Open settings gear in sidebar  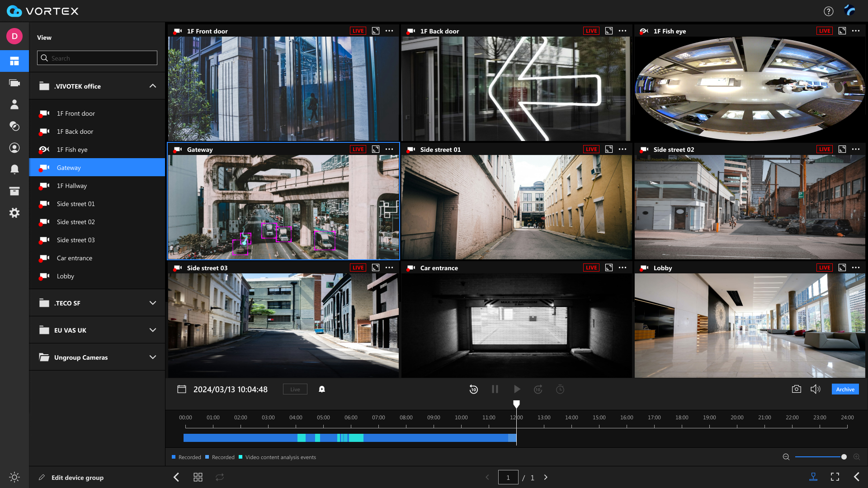point(14,213)
